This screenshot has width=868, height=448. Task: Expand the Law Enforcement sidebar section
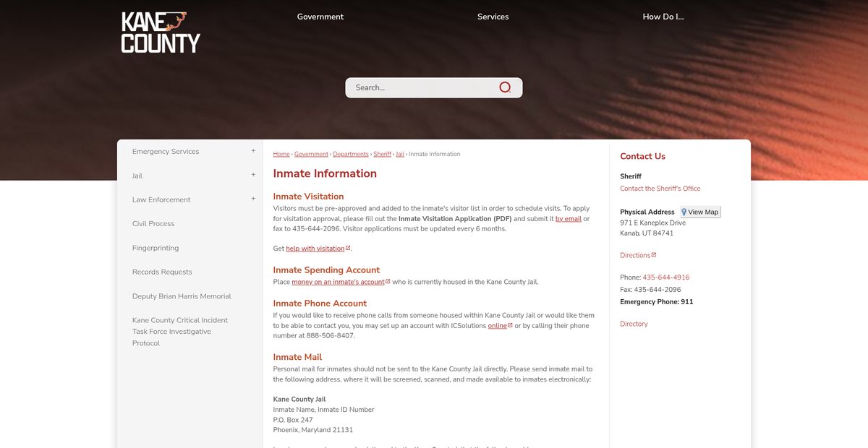coord(253,199)
